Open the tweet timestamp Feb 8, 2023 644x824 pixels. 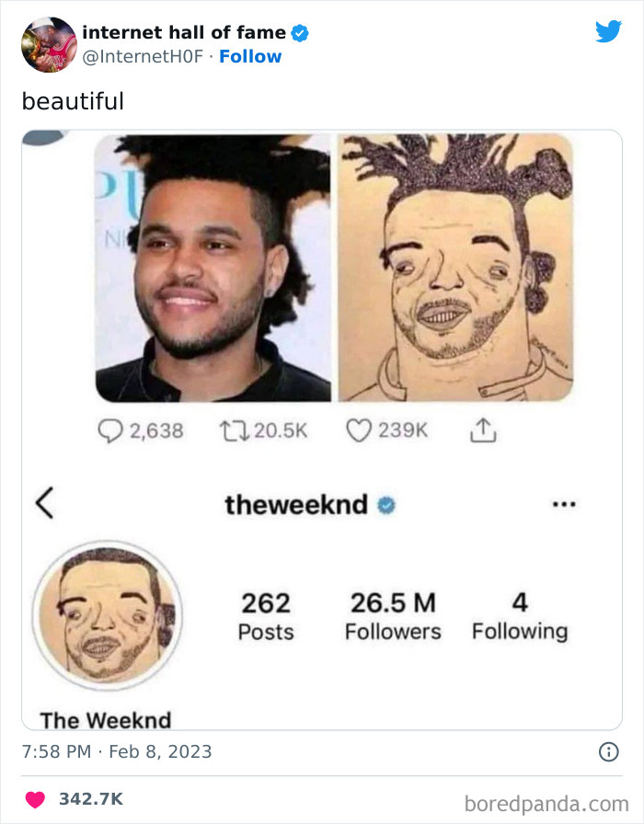[117, 751]
